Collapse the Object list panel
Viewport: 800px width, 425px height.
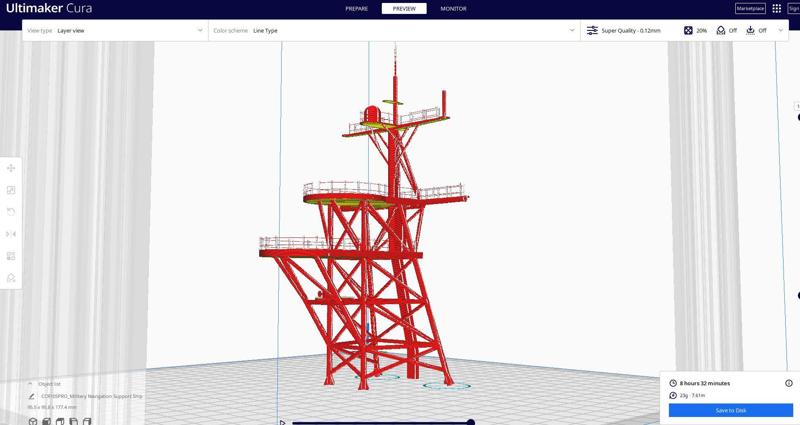pos(30,384)
